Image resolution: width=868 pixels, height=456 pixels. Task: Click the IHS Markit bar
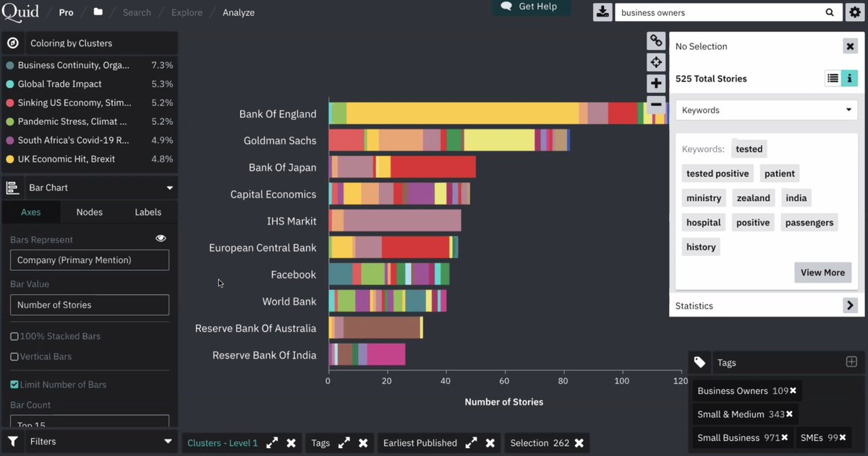(395, 221)
